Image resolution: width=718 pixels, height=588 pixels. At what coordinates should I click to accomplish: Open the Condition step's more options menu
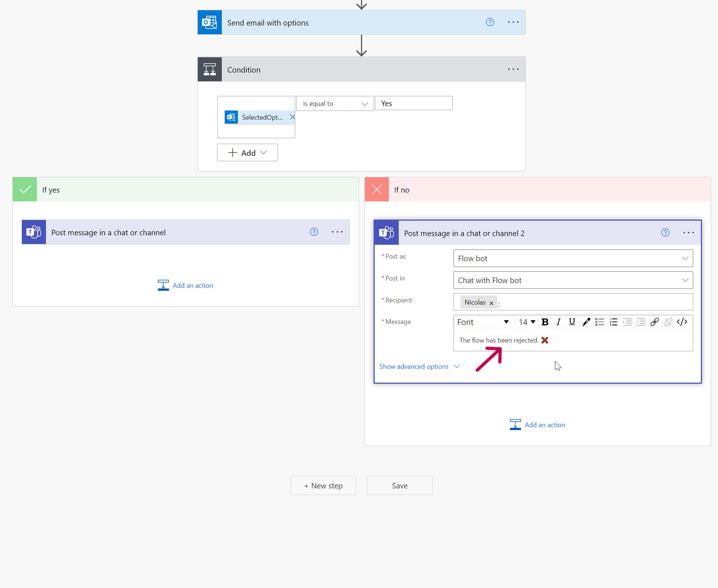point(513,69)
